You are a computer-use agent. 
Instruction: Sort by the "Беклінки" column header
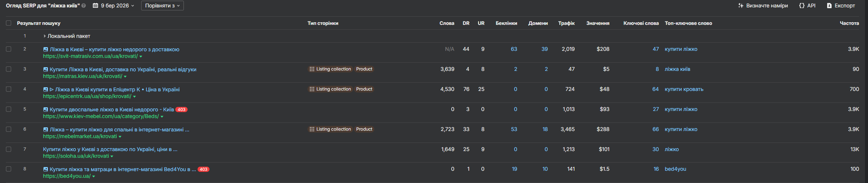pyautogui.click(x=506, y=23)
